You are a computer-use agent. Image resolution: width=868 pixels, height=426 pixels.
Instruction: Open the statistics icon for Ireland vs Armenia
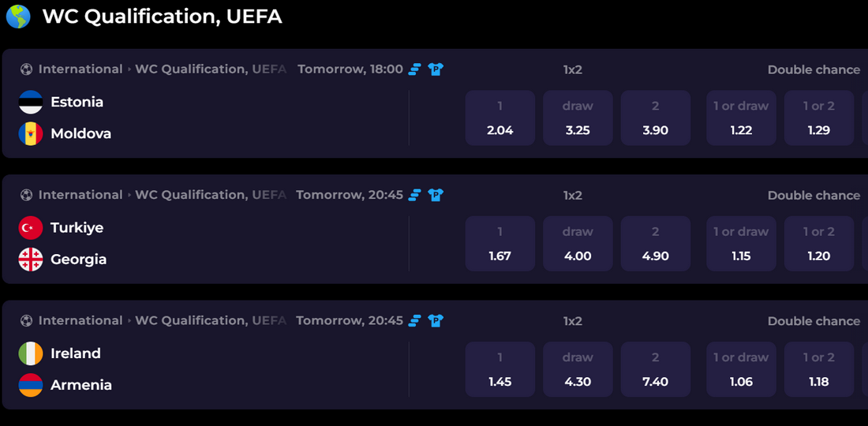click(415, 321)
